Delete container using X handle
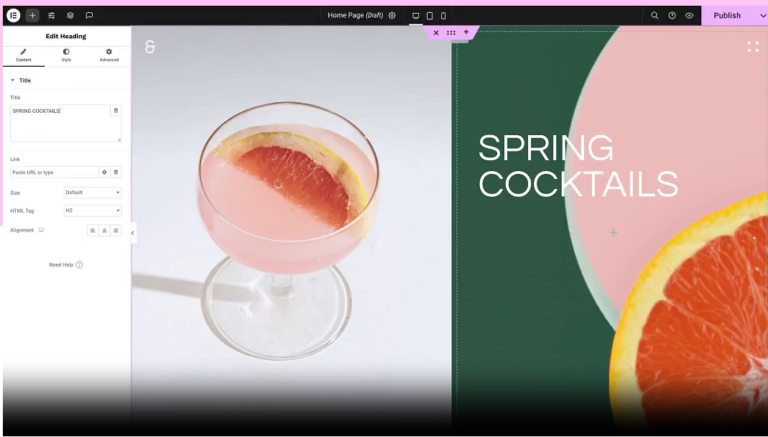Image resolution: width=768 pixels, height=437 pixels. tap(436, 33)
